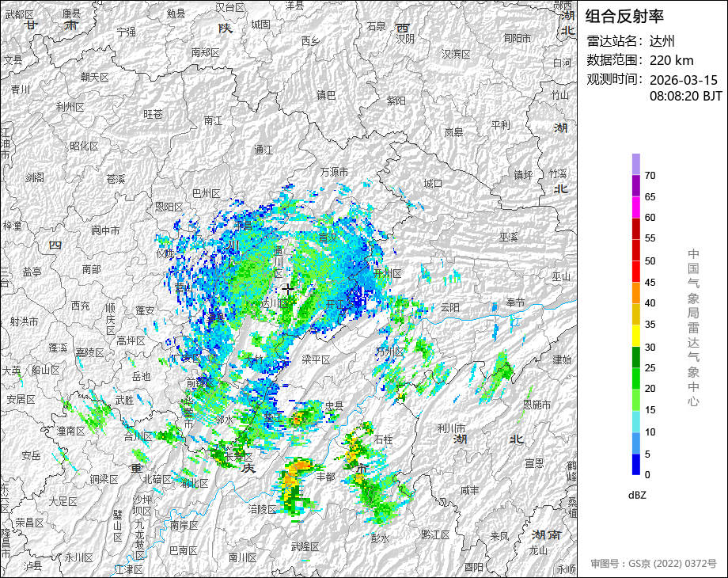Click the 彭水 place label
This screenshot has width=728, height=578.
(x=380, y=538)
